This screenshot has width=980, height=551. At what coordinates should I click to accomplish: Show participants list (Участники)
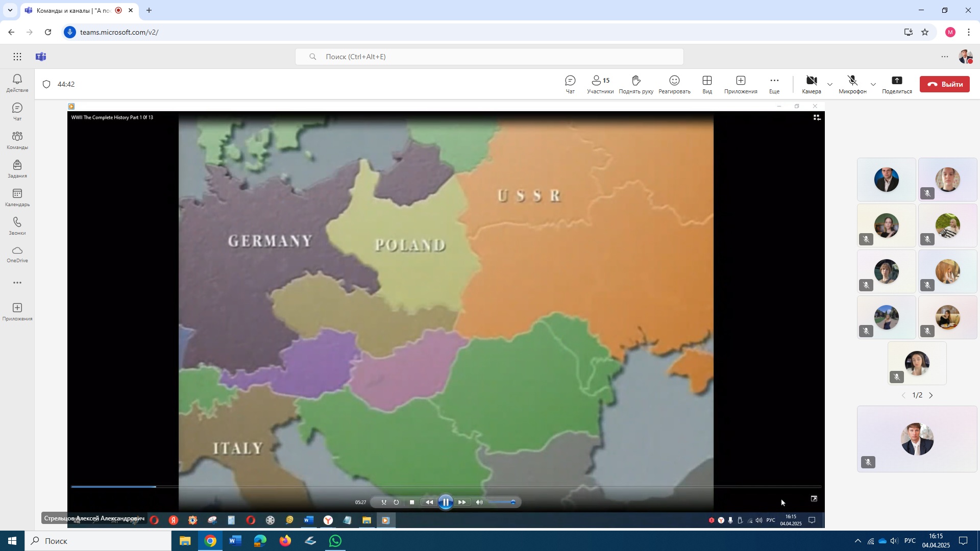click(x=600, y=84)
